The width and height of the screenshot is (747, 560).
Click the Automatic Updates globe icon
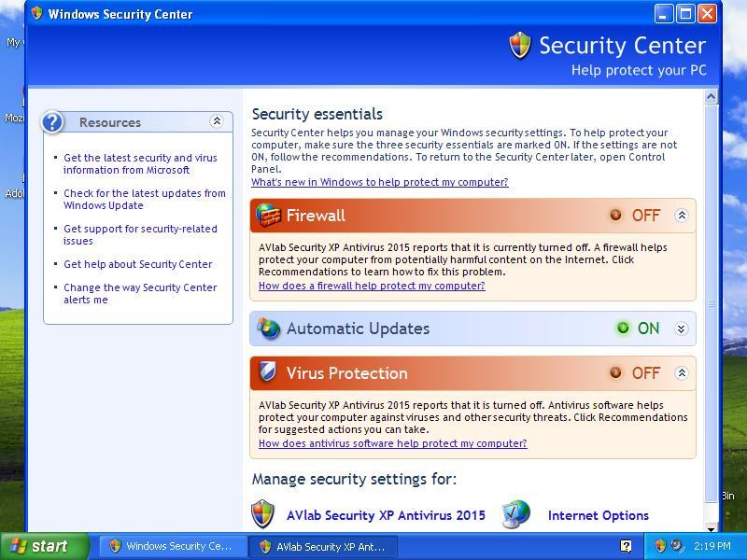point(269,329)
